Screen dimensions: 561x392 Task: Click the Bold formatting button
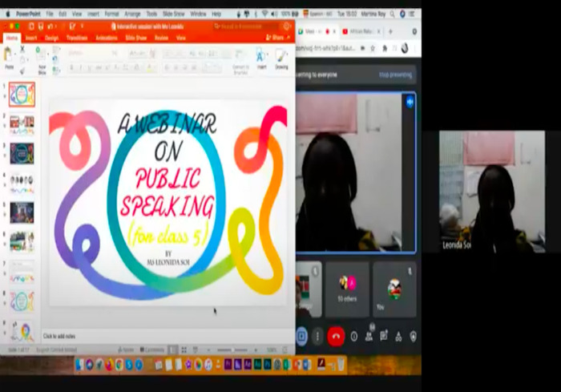click(71, 67)
